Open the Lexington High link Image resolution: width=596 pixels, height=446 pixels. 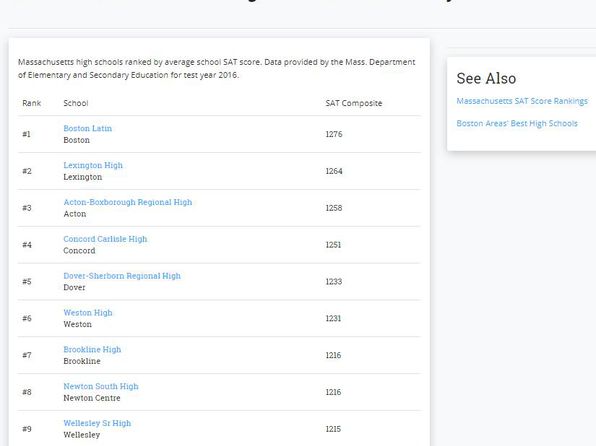[x=93, y=165]
